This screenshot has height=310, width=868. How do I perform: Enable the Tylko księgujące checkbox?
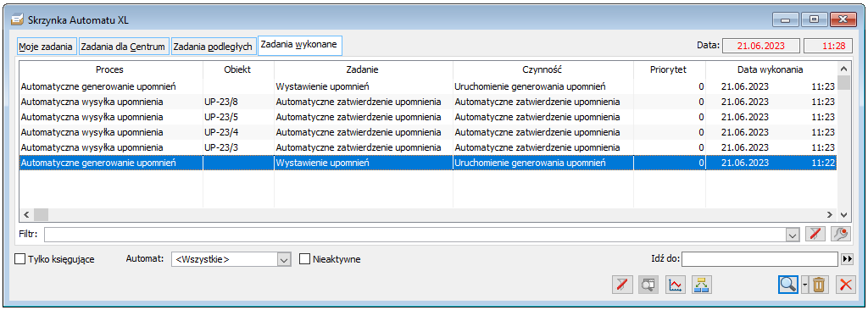(x=20, y=259)
